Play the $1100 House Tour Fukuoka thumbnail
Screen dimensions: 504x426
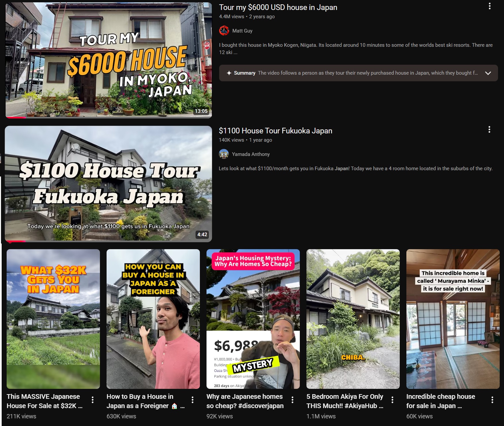point(108,184)
